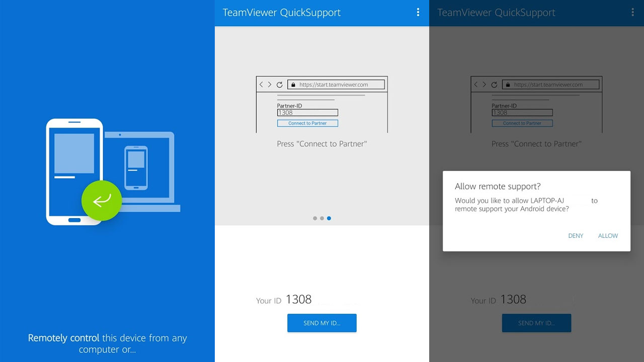Tap ALLOW in the remote support dialog

608,236
